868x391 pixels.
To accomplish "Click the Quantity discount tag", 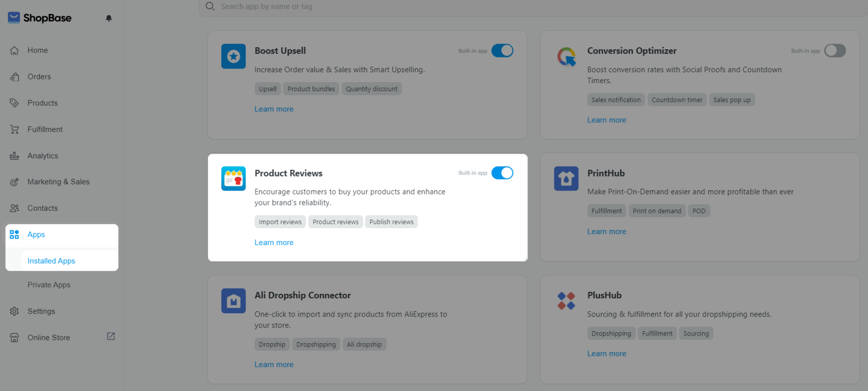I will pos(372,89).
